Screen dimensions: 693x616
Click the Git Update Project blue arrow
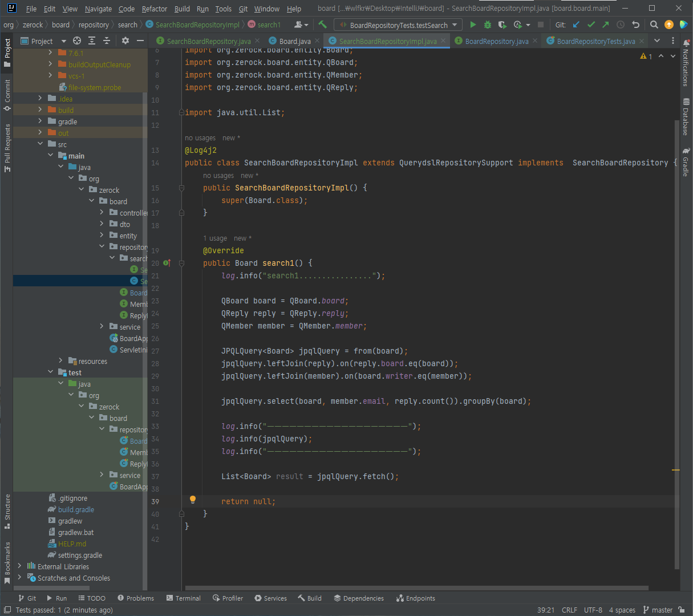coord(576,25)
